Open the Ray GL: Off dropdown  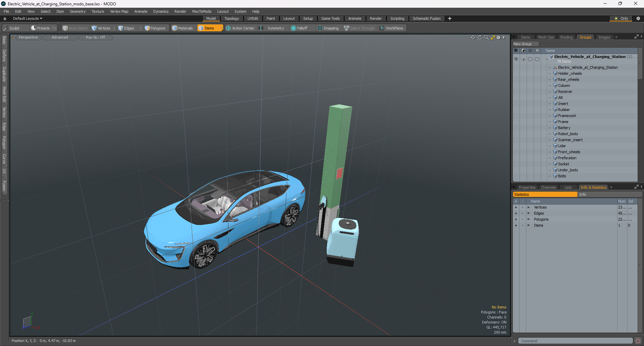tap(96, 38)
